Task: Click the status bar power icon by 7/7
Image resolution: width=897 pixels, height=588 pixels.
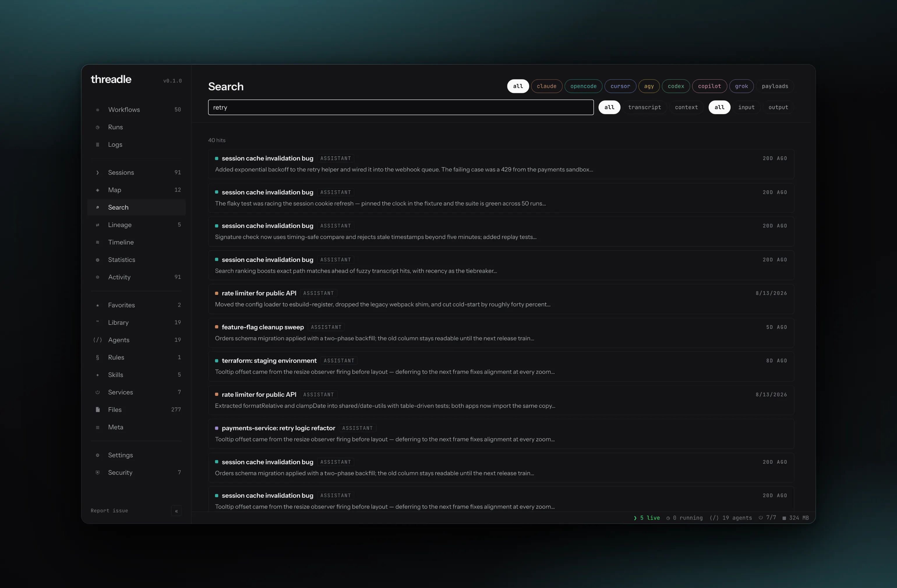Action: tap(761, 518)
